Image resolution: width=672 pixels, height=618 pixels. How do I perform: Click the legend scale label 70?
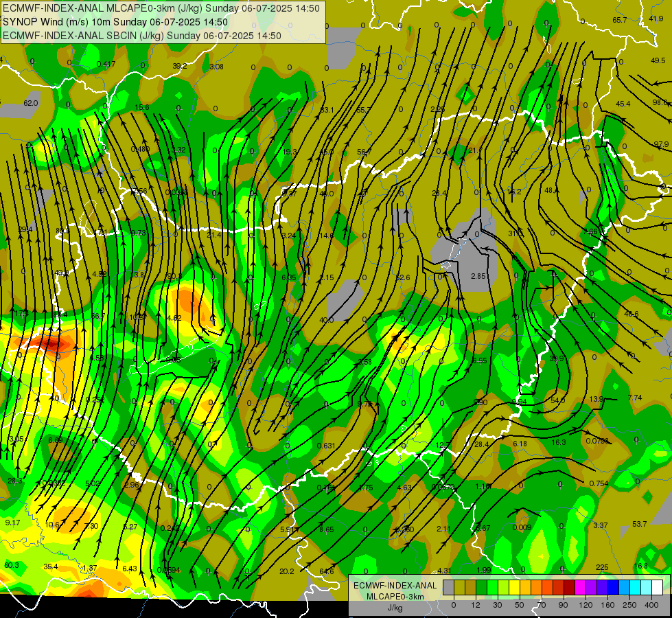click(x=542, y=605)
